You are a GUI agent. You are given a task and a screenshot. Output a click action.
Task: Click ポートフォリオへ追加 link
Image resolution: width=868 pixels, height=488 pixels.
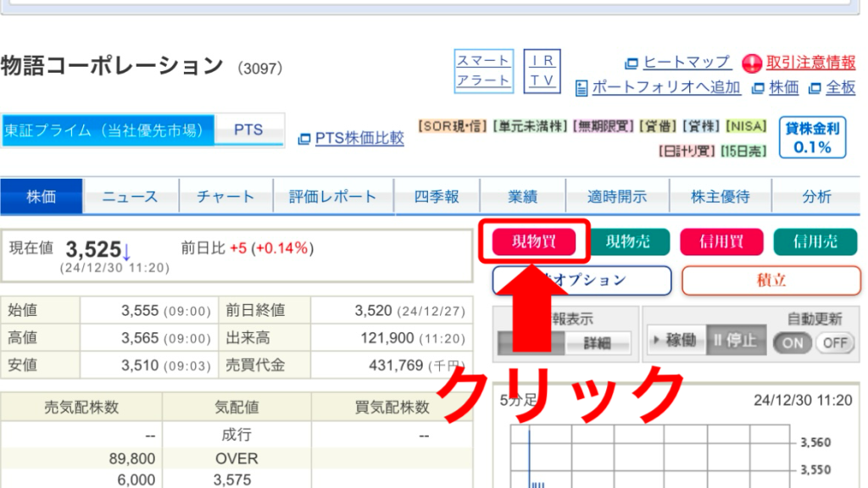665,87
